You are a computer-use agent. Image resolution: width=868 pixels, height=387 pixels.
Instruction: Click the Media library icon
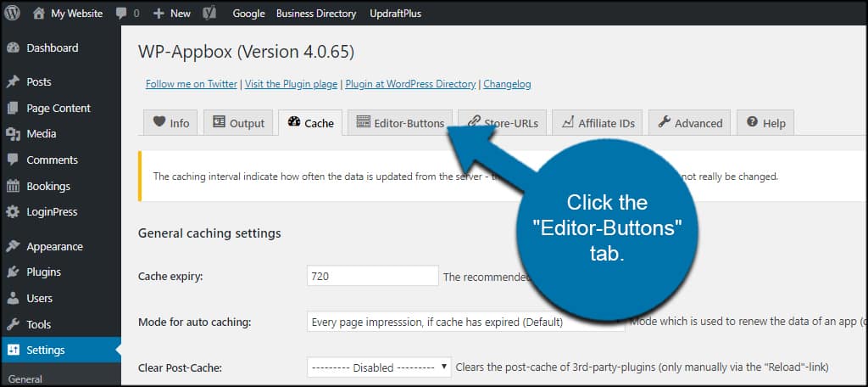[14, 133]
